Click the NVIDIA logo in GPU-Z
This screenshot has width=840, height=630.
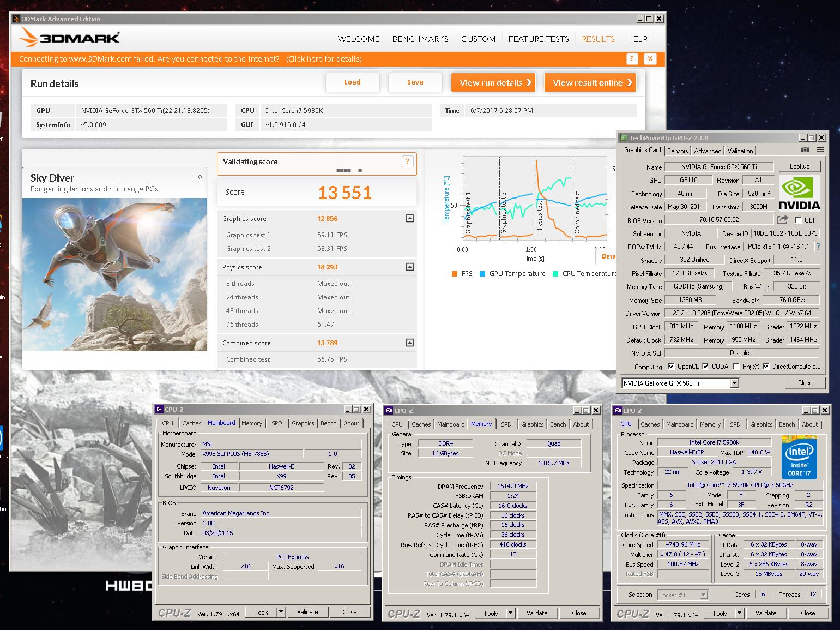tap(799, 193)
